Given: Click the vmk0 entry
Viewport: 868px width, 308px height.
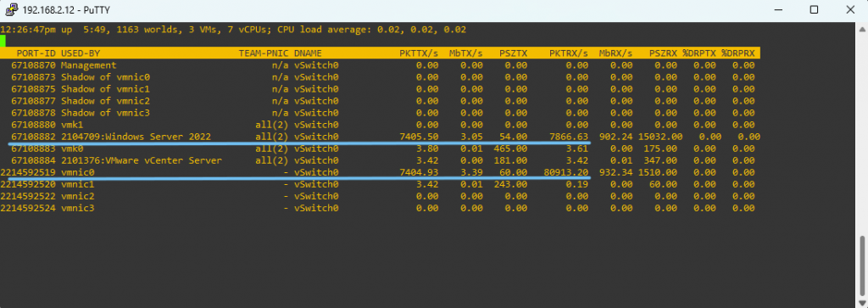Looking at the screenshot, I should click(x=72, y=148).
